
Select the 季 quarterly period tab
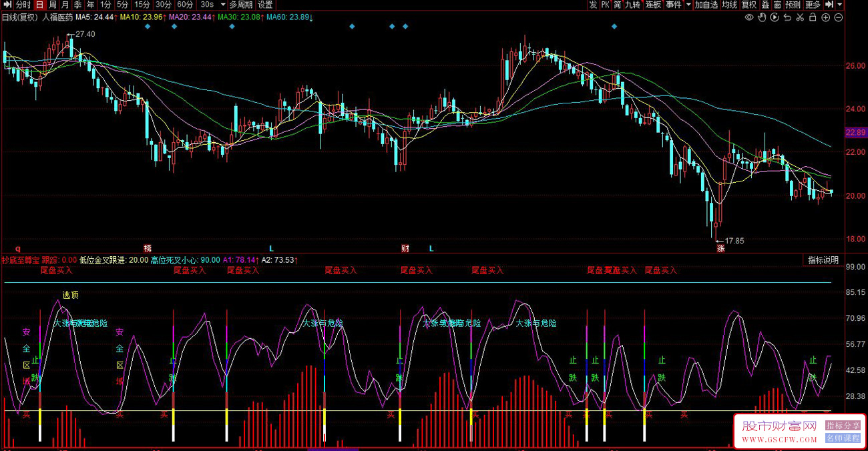pos(77,5)
